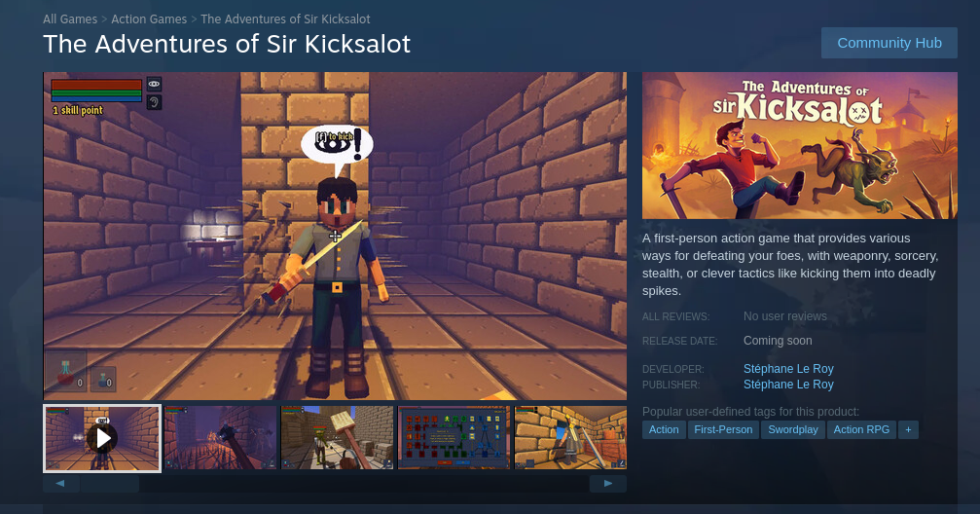Open developer Stéphane Le Roy link

[788, 369]
